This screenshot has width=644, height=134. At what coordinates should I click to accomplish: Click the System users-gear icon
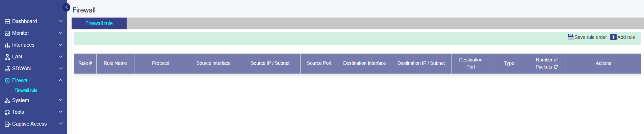(x=7, y=101)
